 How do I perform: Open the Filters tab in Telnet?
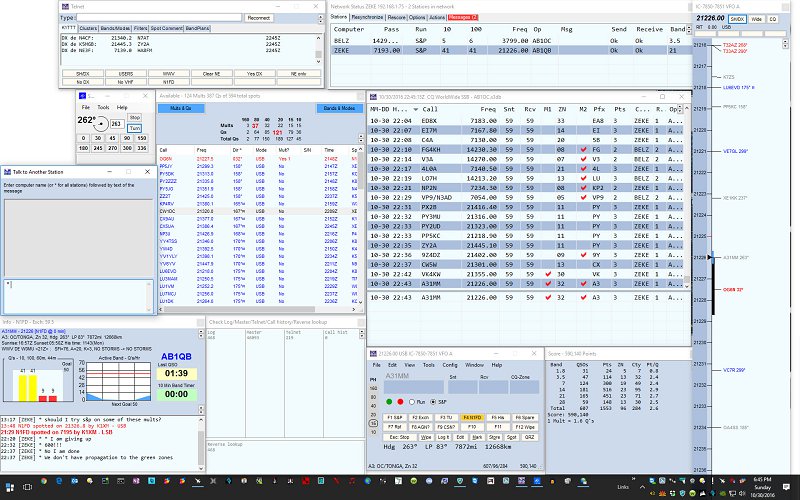(x=140, y=28)
